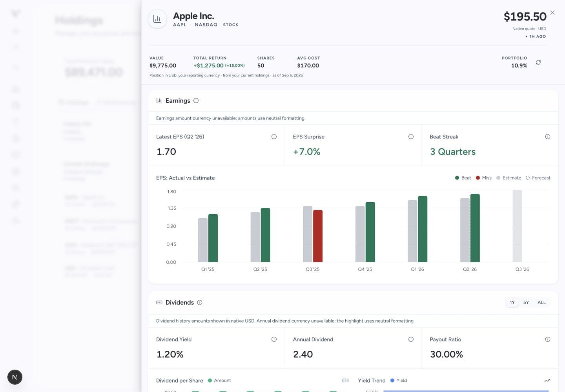The width and height of the screenshot is (565, 392).
Task: Open the Dividends section info icon
Action: pyautogui.click(x=200, y=303)
